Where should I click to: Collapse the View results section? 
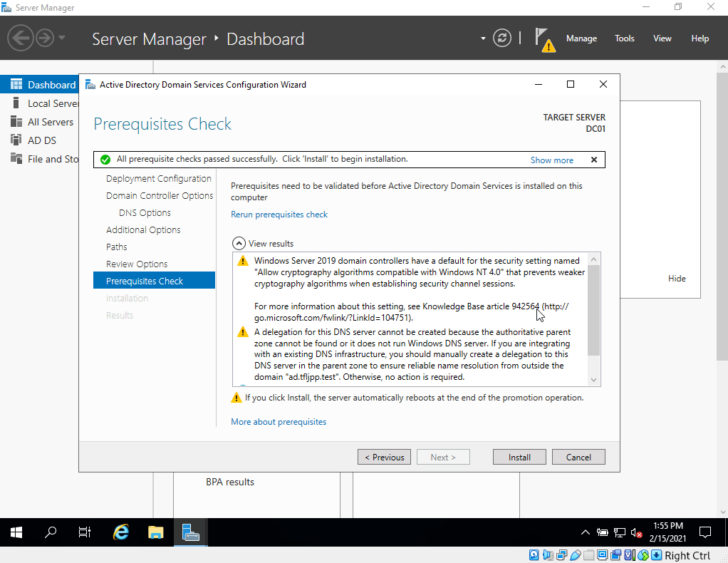pos(239,243)
